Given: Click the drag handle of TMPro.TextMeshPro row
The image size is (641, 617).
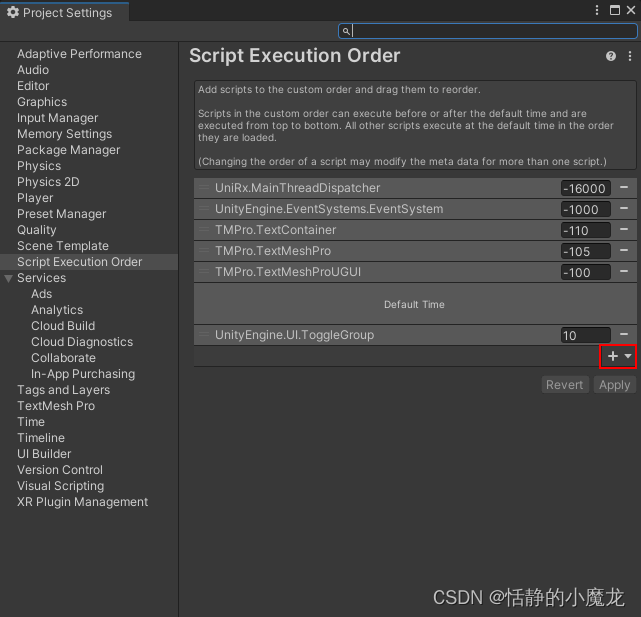Looking at the screenshot, I should pos(204,251).
